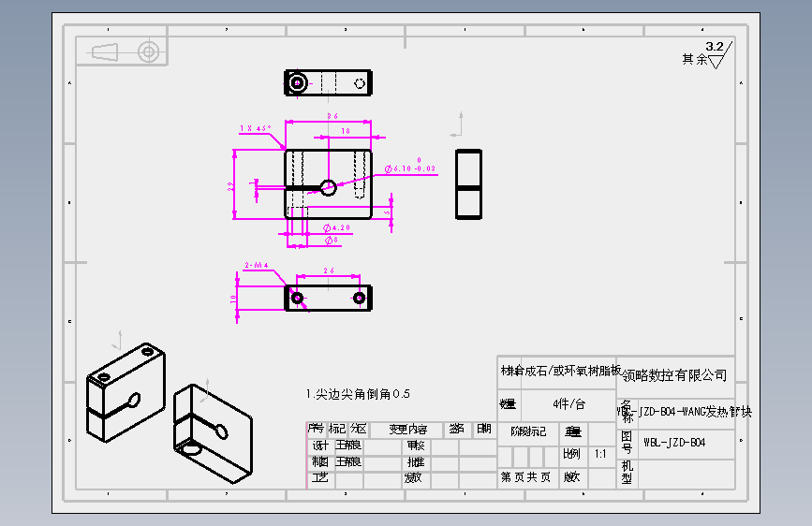Select the Ø8 counterbore dimension

pyautogui.click(x=332, y=240)
